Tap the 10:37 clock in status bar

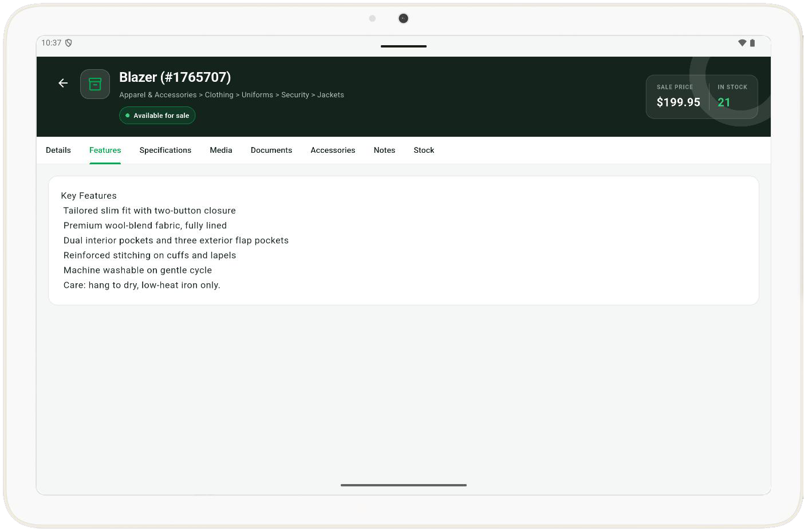(51, 43)
